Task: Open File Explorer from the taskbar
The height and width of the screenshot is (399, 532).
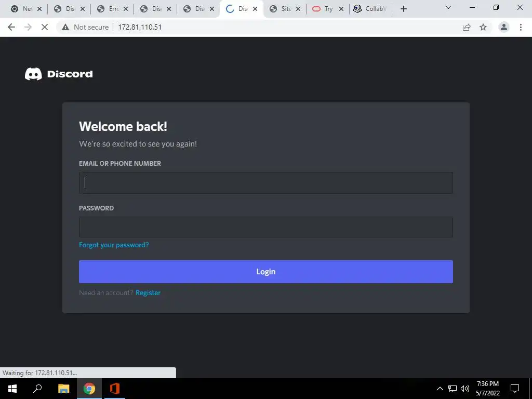Action: click(63, 389)
